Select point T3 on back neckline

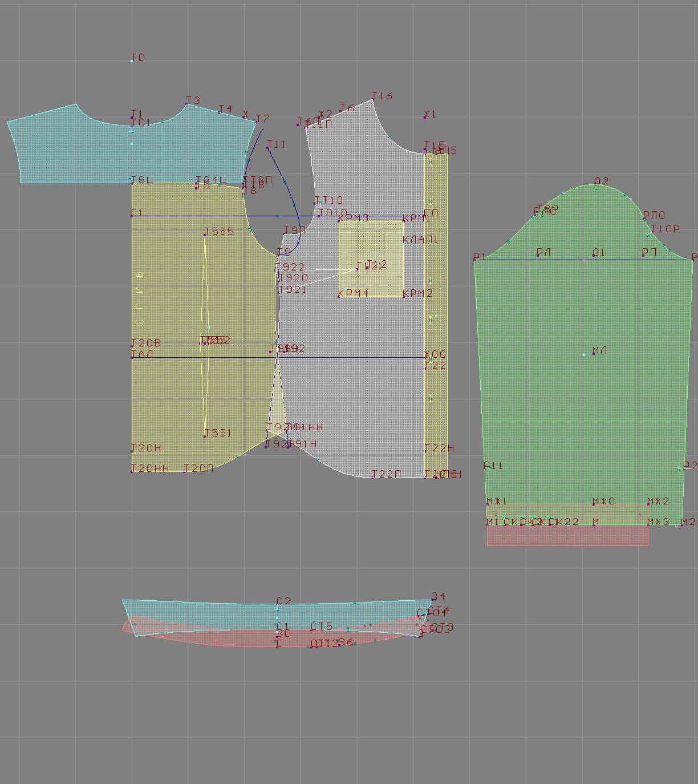186,104
